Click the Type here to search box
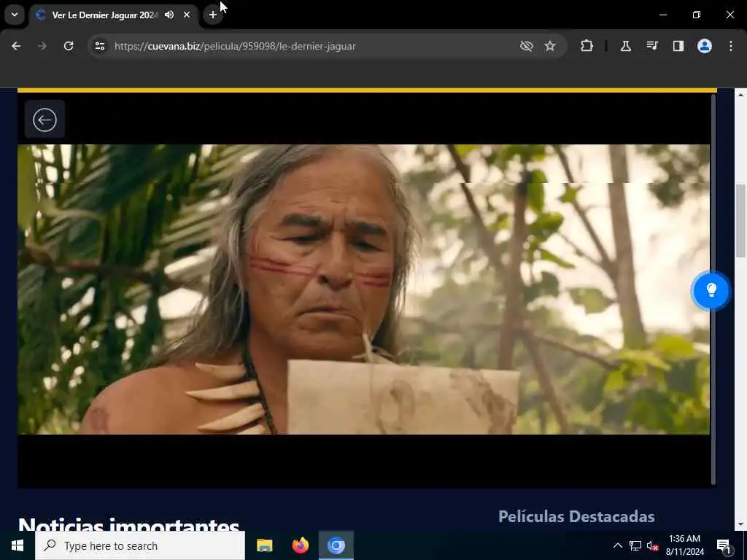This screenshot has height=560, width=747. coord(140,545)
